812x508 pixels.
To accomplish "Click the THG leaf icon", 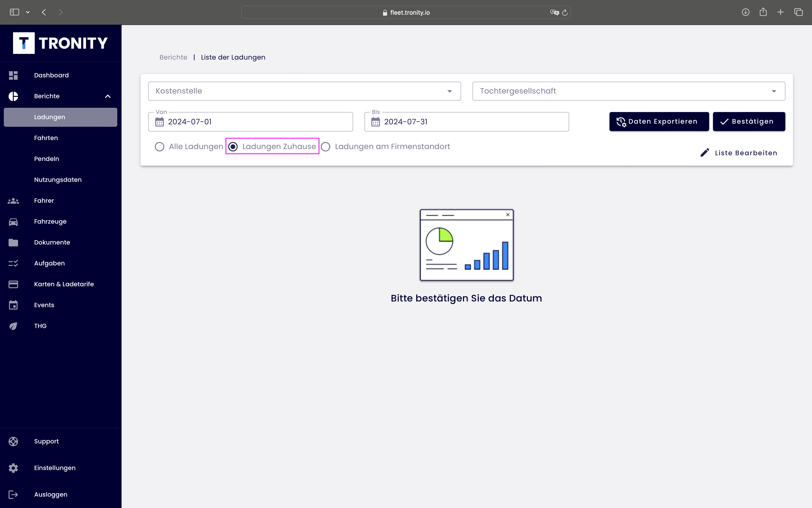I will click(13, 326).
